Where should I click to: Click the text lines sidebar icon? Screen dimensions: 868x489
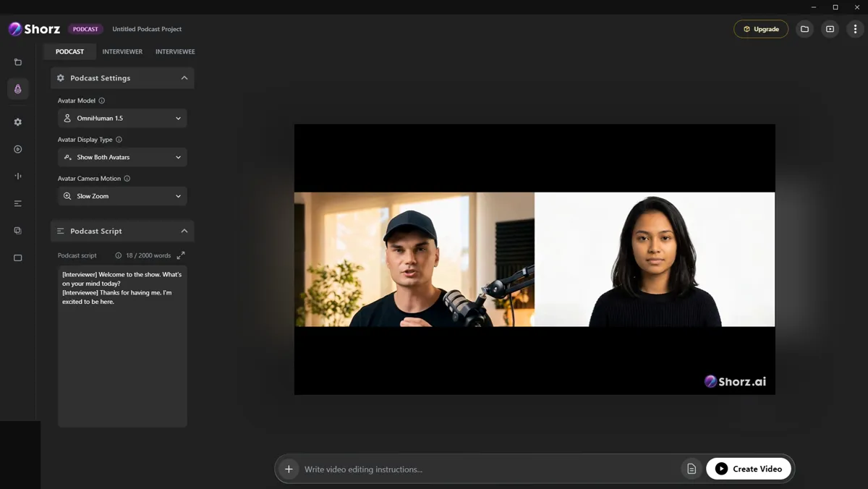click(18, 203)
